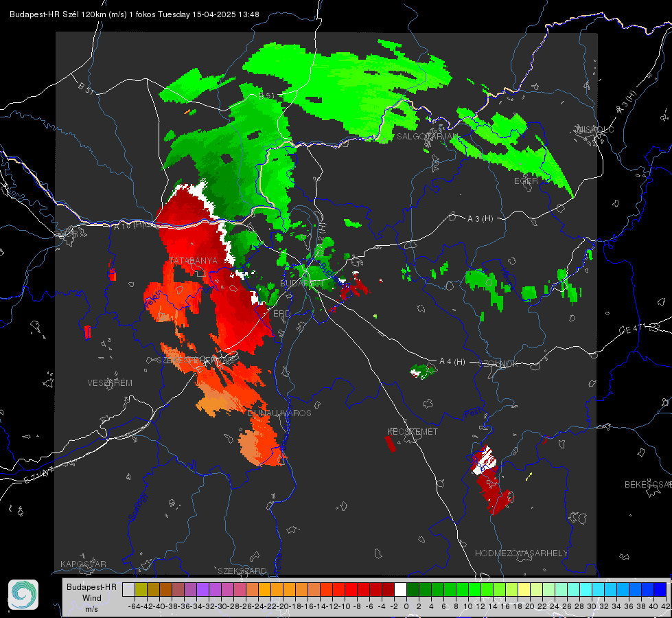Viewport: 672px width, 618px height.
Task: Click the ERD town label
Action: tap(281, 314)
